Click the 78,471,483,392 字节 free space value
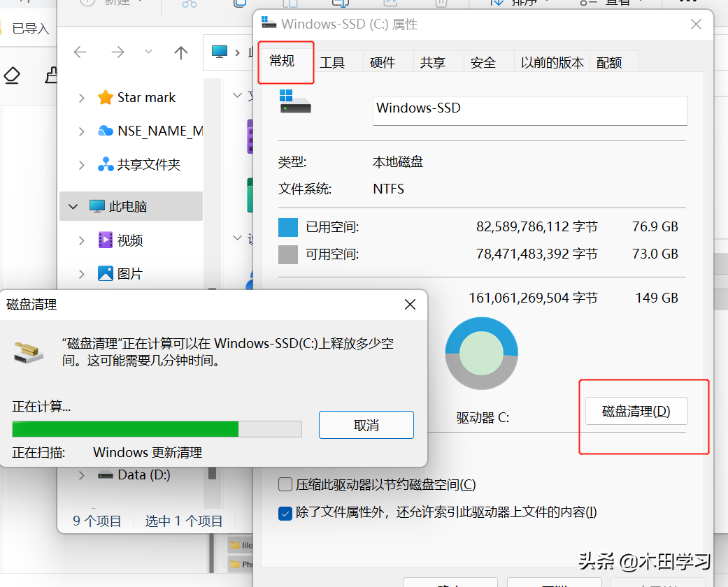Screen dimensions: 728x587 536,254
